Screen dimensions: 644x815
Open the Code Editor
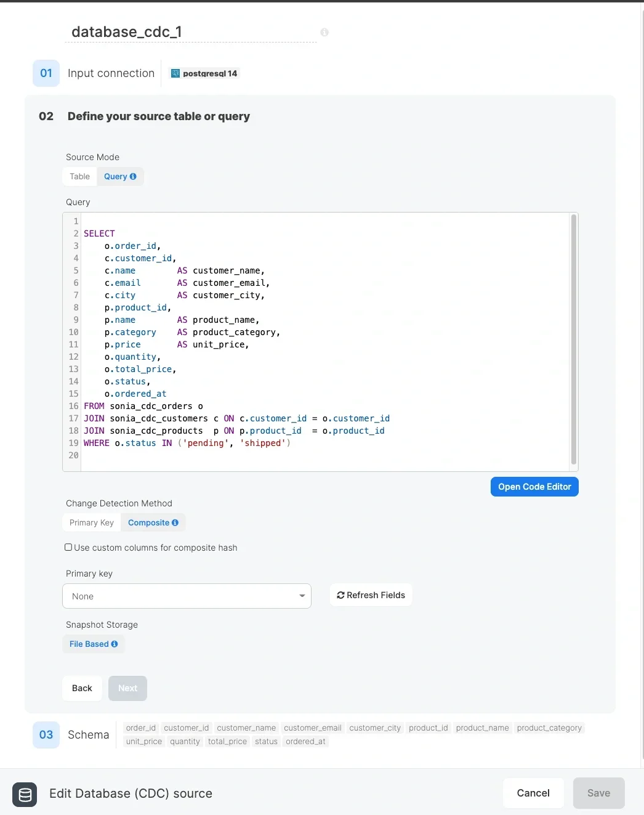point(534,487)
